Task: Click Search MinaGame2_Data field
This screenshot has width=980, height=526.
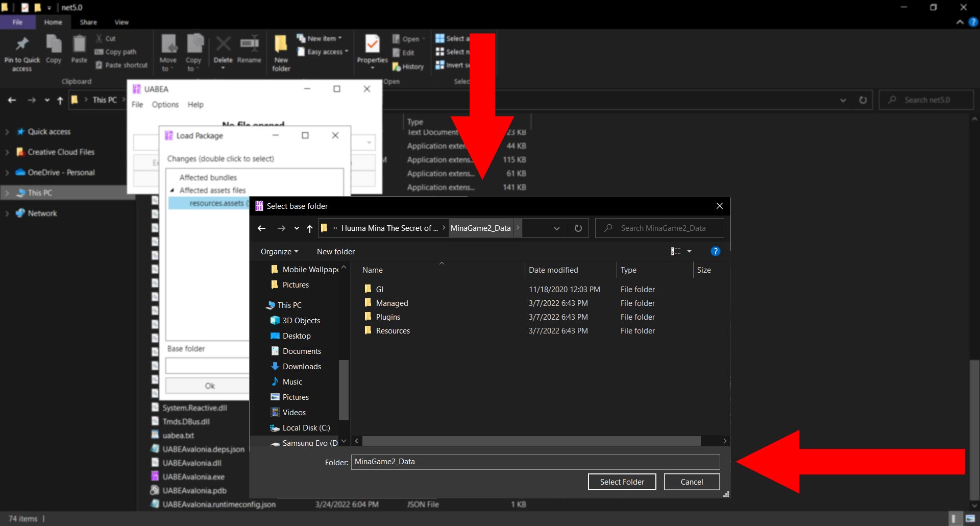Action: pyautogui.click(x=659, y=228)
